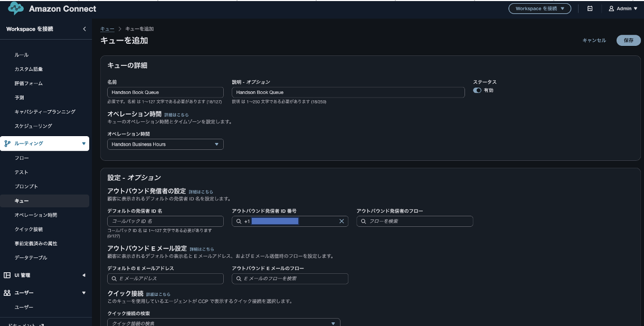This screenshot has height=326, width=644.
Task: Open データテーブル in the sidebar
Action: coord(31,258)
